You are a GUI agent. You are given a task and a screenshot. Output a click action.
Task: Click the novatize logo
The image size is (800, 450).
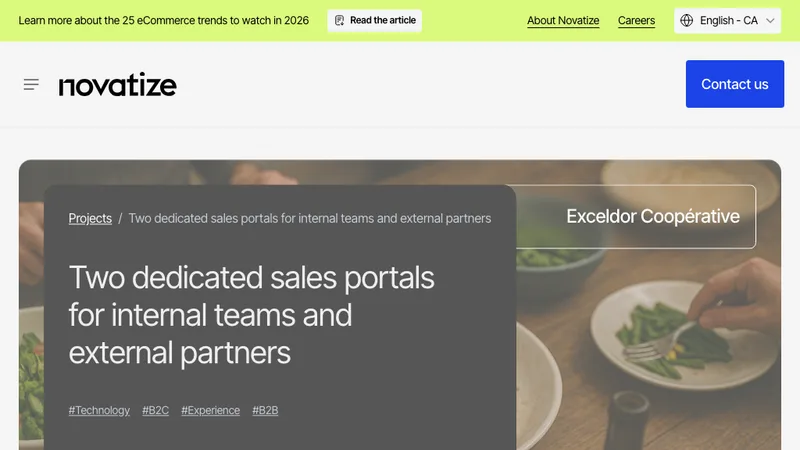[118, 85]
